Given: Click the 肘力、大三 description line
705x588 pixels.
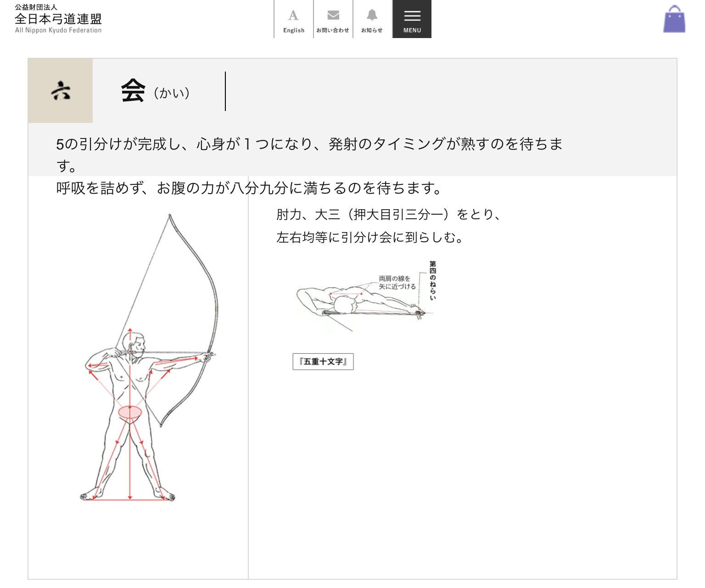Looking at the screenshot, I should (388, 214).
